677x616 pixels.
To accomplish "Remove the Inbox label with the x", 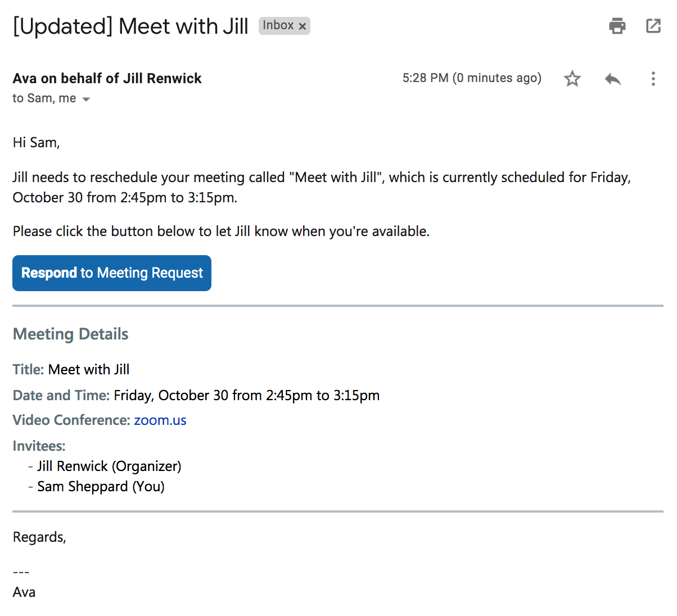I will coord(303,26).
